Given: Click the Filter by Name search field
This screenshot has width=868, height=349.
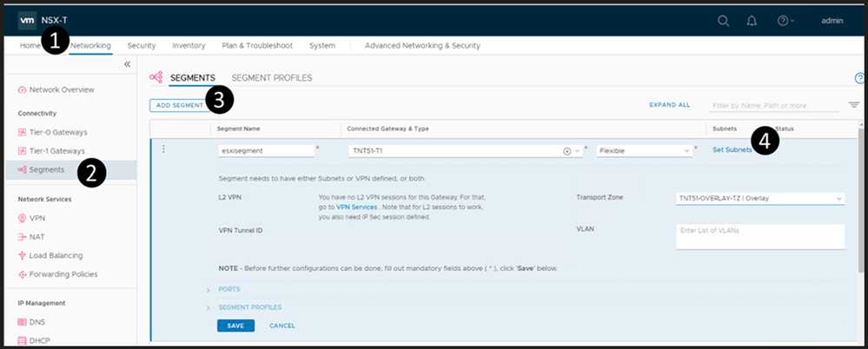Looking at the screenshot, I should coord(774,105).
